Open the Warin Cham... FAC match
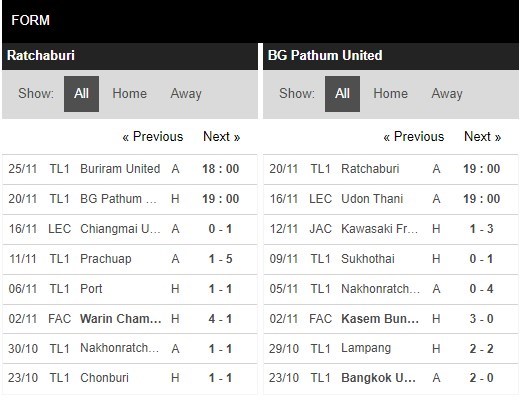This screenshot has height=401, width=524. (x=130, y=319)
